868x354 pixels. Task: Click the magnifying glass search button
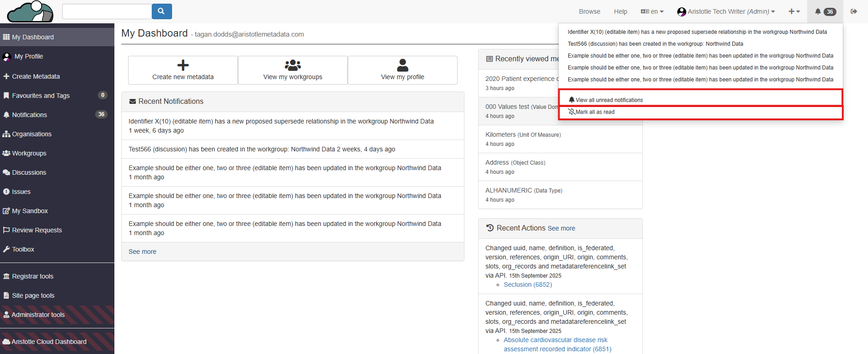pyautogui.click(x=161, y=11)
